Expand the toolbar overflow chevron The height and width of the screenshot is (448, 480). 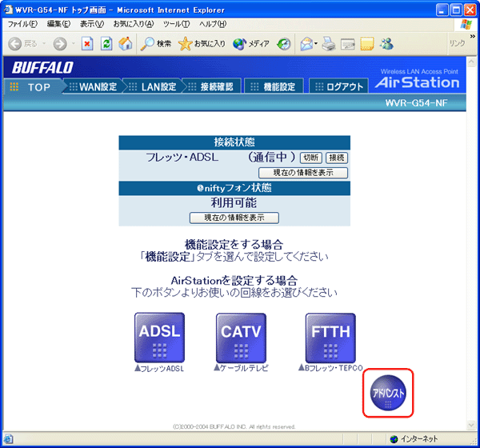[473, 36]
